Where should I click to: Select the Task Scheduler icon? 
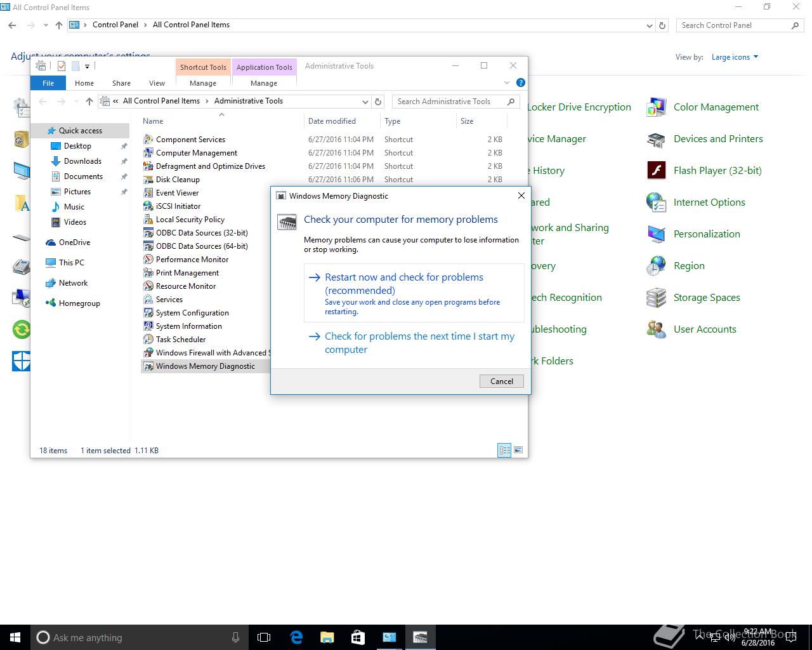click(148, 340)
